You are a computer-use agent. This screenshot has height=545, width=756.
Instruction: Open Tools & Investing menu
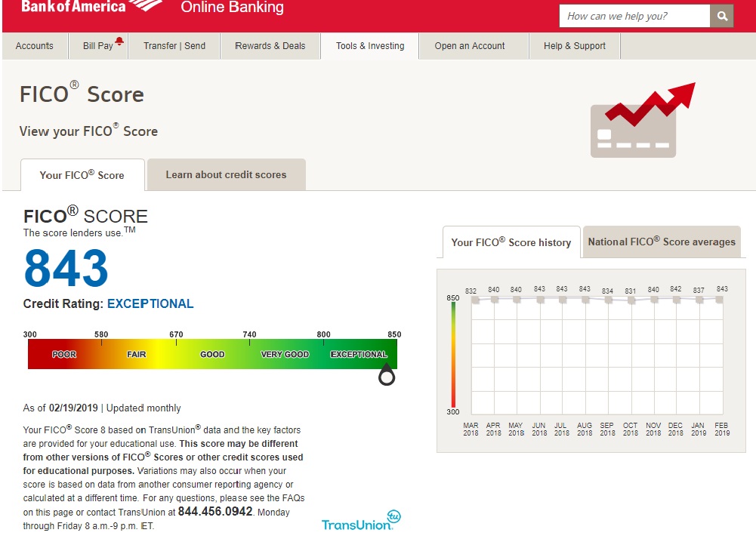pos(370,46)
